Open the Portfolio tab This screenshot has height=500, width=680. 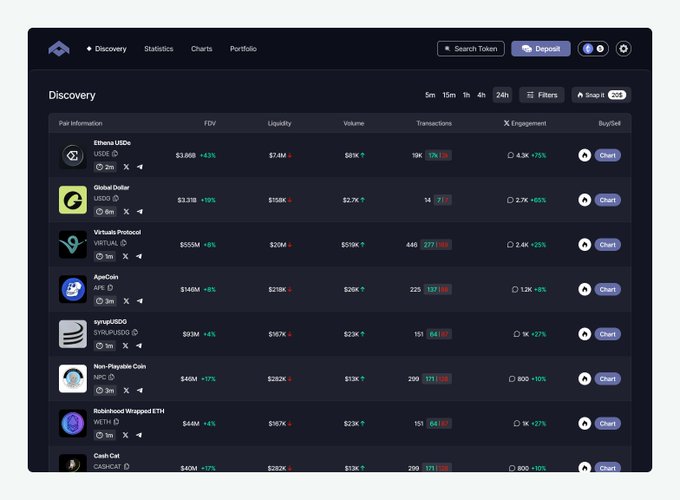[x=243, y=49]
